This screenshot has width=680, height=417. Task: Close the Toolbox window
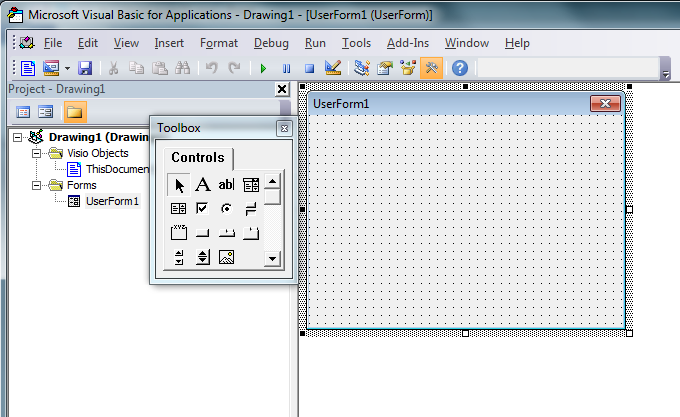284,128
